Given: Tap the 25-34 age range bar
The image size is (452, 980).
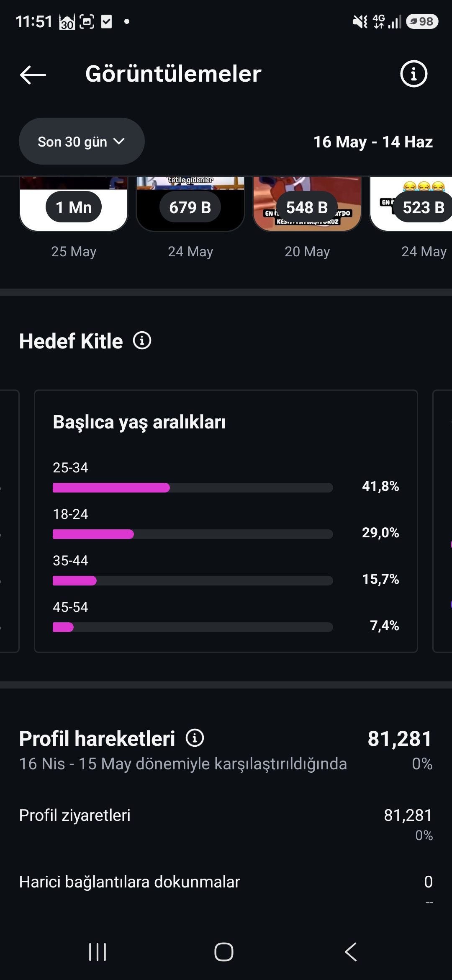Looking at the screenshot, I should pos(193,487).
